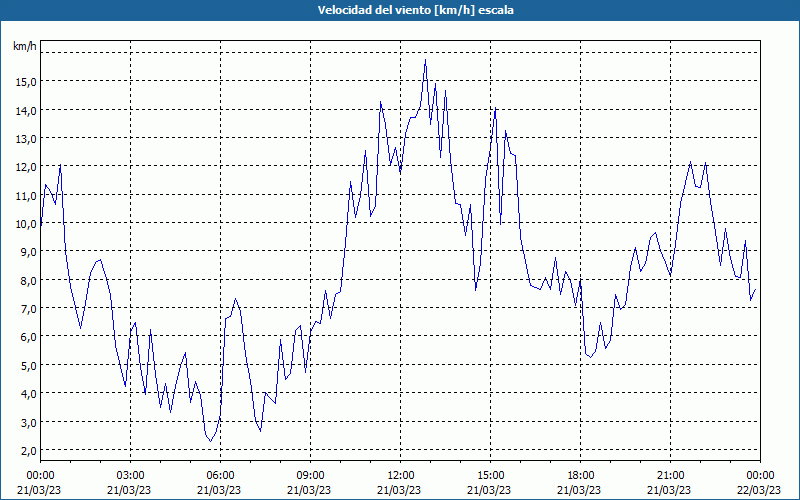Click the 21/03/23 date below 18:00
This screenshot has width=800, height=500.
click(x=580, y=490)
